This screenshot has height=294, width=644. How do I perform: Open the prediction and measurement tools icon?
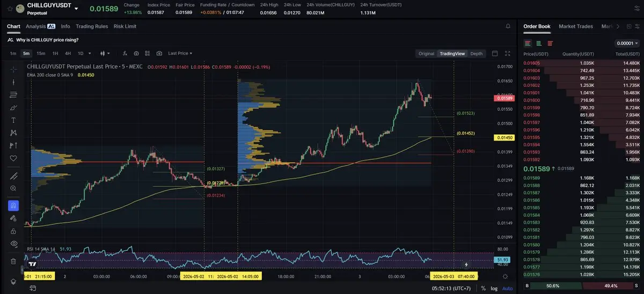click(x=13, y=145)
